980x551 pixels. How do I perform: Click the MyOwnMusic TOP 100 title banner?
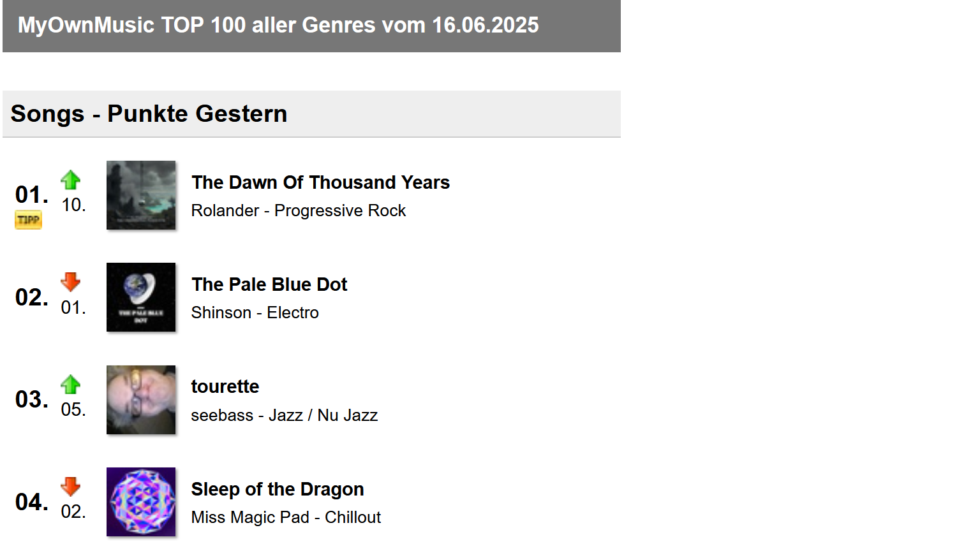pos(311,26)
